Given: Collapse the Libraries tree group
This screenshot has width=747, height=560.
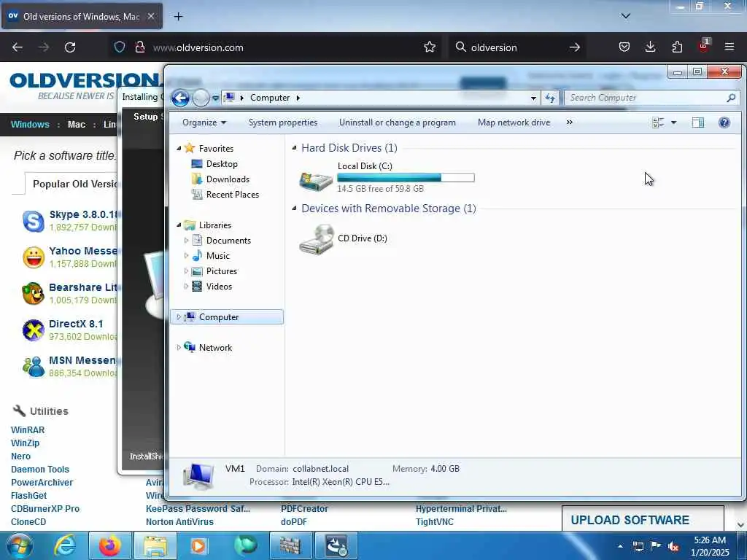Looking at the screenshot, I should (179, 225).
